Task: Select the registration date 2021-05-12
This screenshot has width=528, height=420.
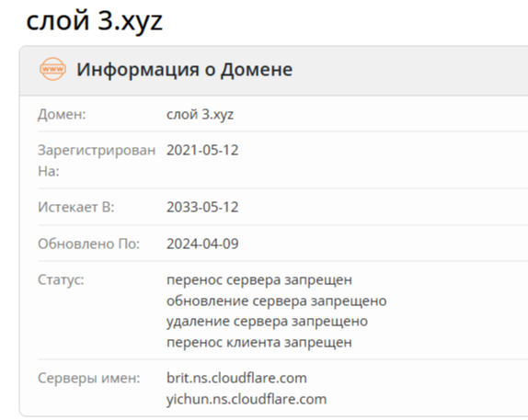Action: (202, 150)
